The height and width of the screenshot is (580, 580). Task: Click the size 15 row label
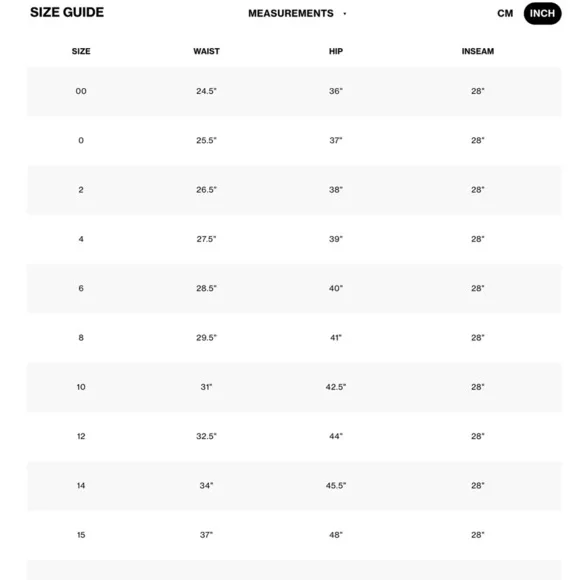point(81,535)
